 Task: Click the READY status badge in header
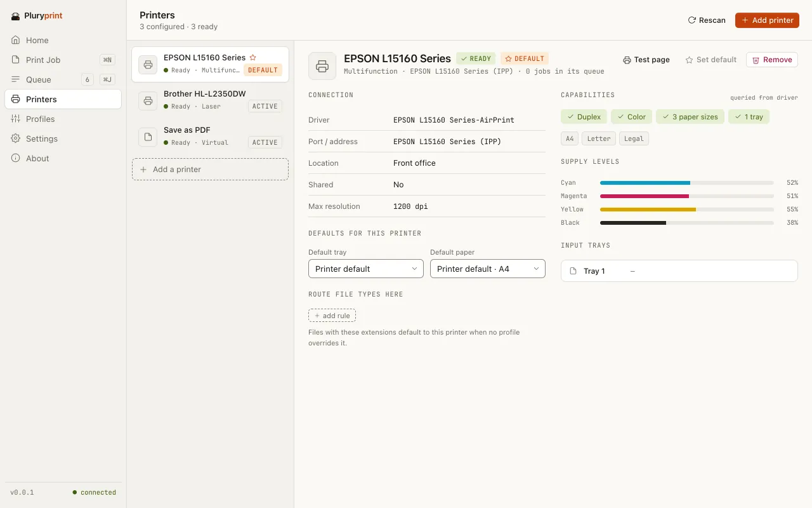click(476, 59)
